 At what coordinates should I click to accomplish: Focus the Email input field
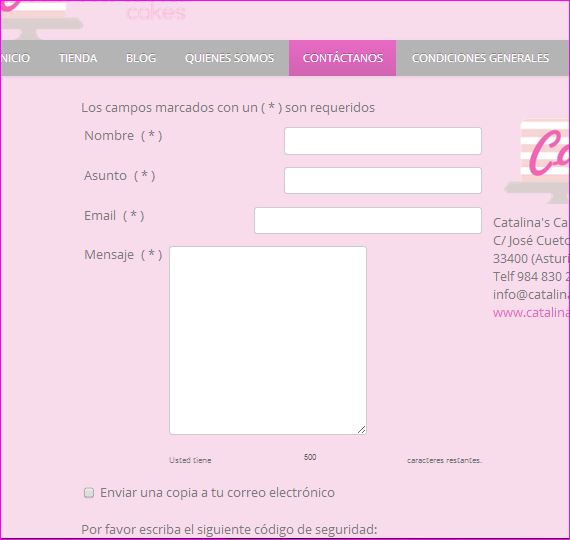pyautogui.click(x=368, y=220)
